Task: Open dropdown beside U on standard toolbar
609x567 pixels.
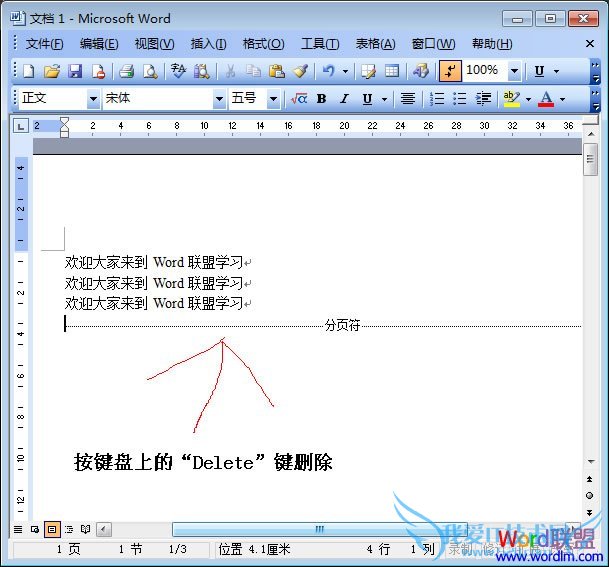Action: (x=556, y=71)
